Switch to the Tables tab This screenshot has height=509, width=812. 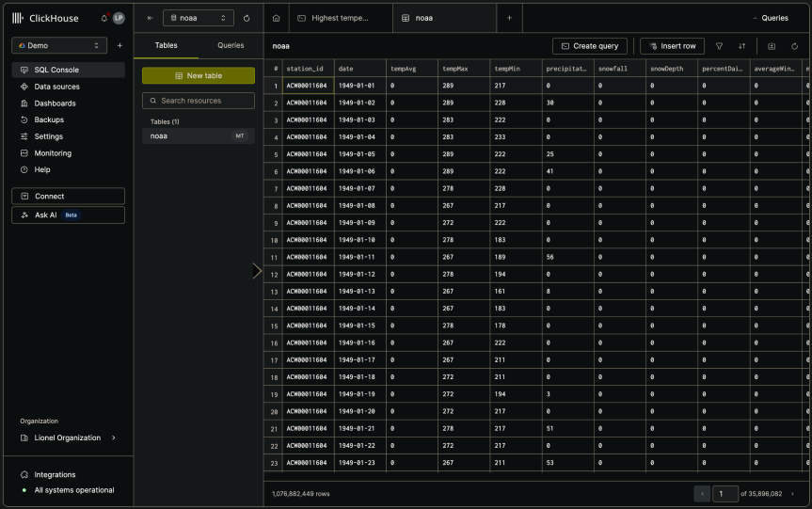point(167,45)
